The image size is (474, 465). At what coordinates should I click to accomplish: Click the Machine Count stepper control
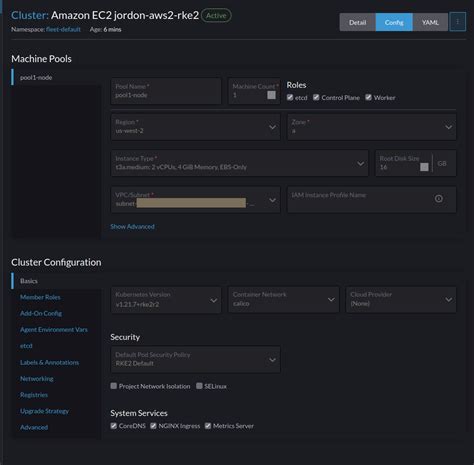271,95
